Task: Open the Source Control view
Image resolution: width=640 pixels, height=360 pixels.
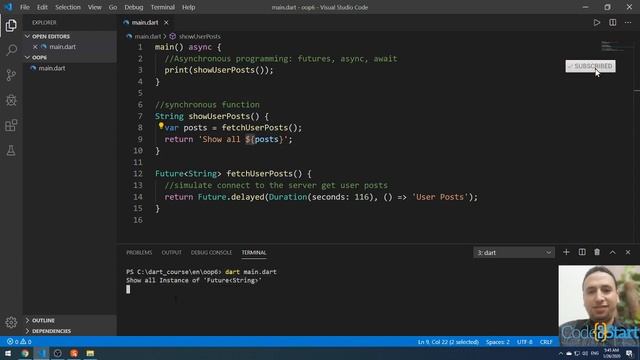Action: coord(11,75)
